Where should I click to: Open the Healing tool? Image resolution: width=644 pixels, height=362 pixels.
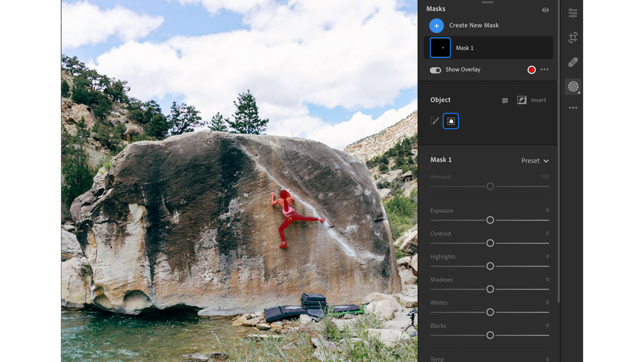(573, 62)
